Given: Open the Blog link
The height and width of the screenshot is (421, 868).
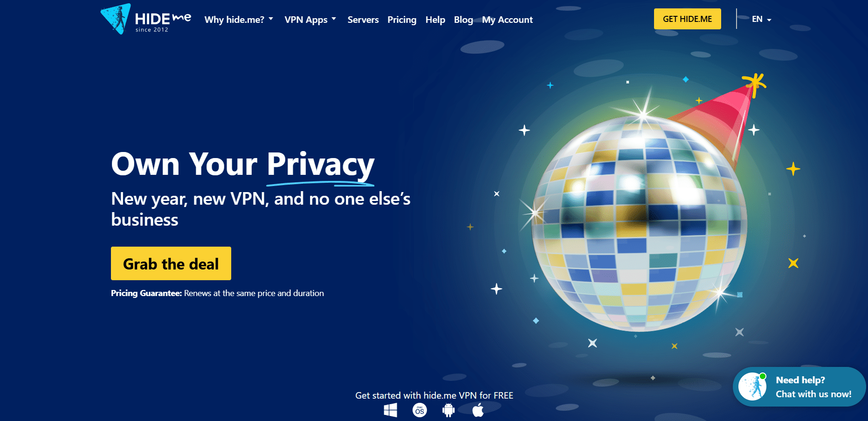Looking at the screenshot, I should [463, 20].
